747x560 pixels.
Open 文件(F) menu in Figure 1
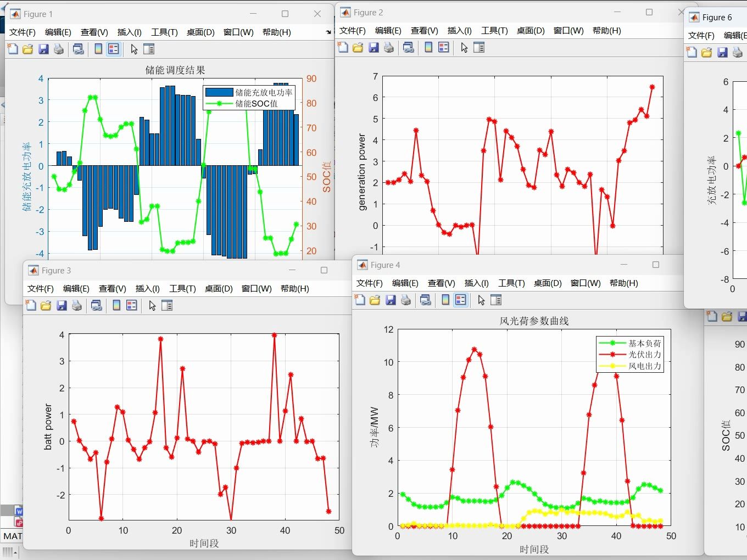click(x=23, y=32)
